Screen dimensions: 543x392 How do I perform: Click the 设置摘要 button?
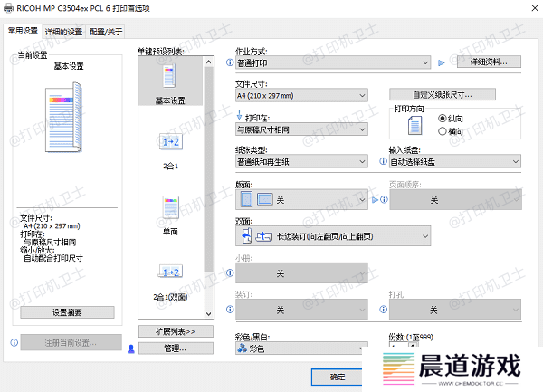click(67, 312)
